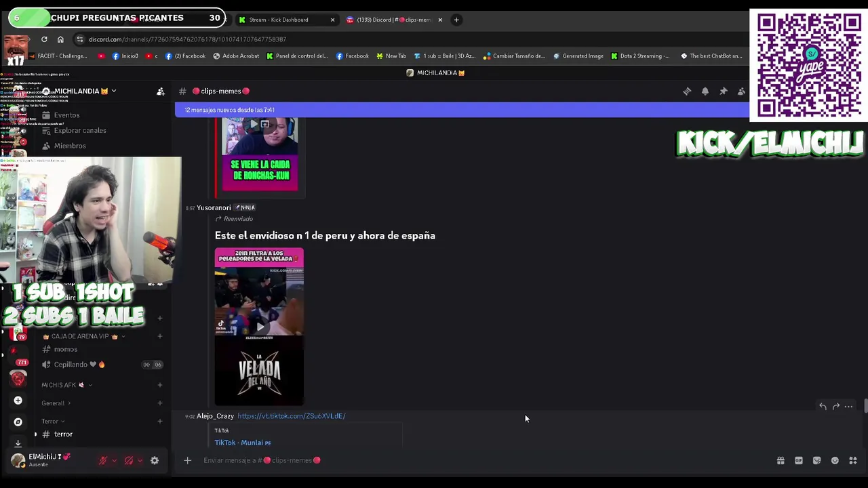
Task: Play the La Velada TikTok video
Action: [x=259, y=327]
